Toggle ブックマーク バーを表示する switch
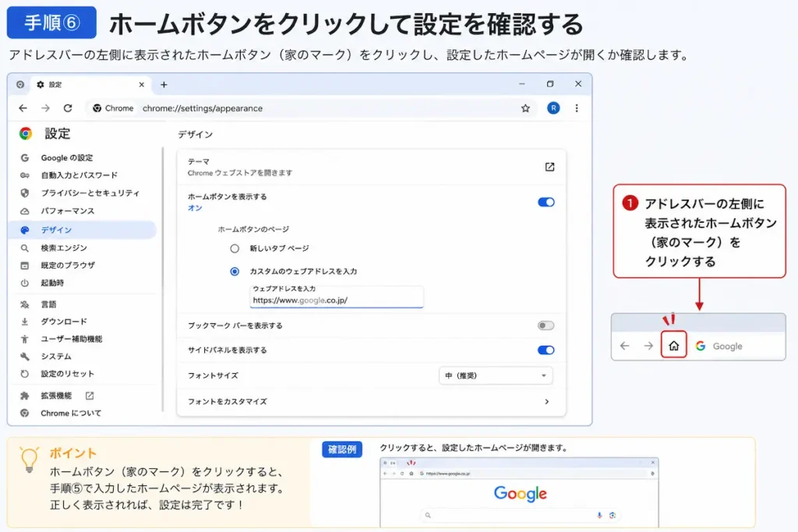Viewport: 798px width, 532px height. pyautogui.click(x=546, y=326)
